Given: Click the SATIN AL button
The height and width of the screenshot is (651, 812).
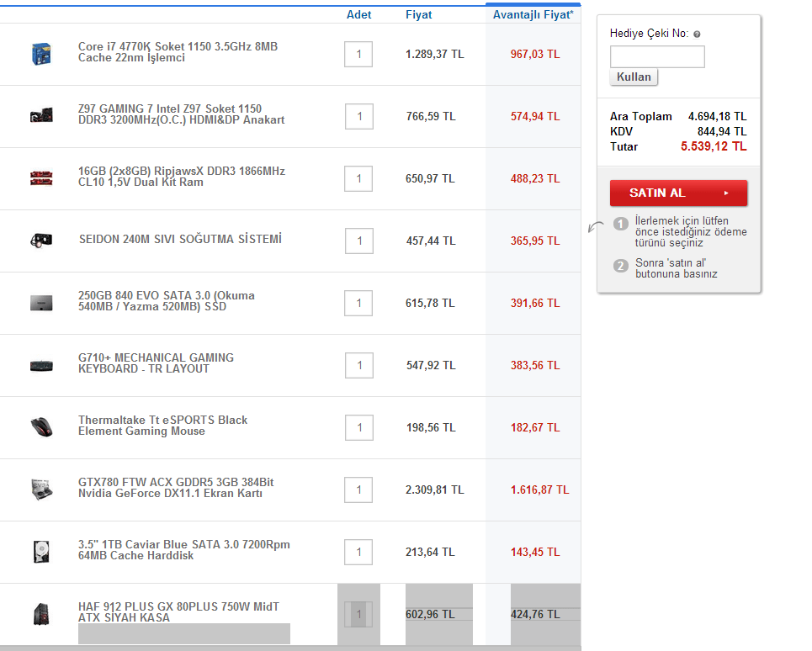Looking at the screenshot, I should 678,193.
